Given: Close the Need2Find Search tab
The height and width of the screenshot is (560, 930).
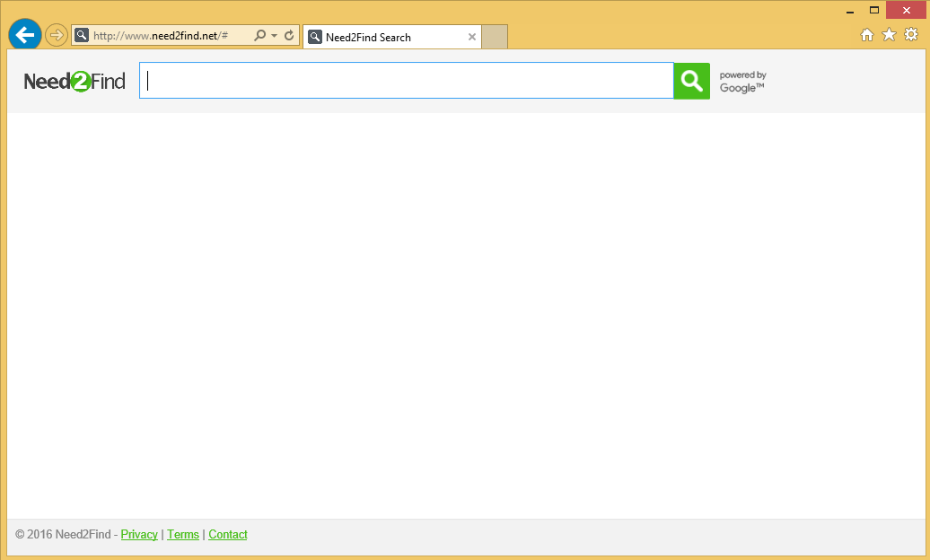Looking at the screenshot, I should click(472, 37).
